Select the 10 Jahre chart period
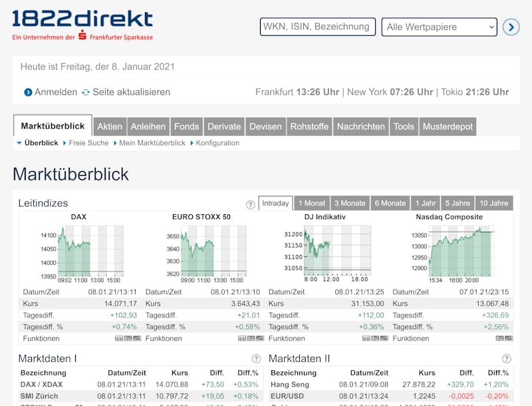Viewport: 532px width, 406px height. click(x=494, y=203)
